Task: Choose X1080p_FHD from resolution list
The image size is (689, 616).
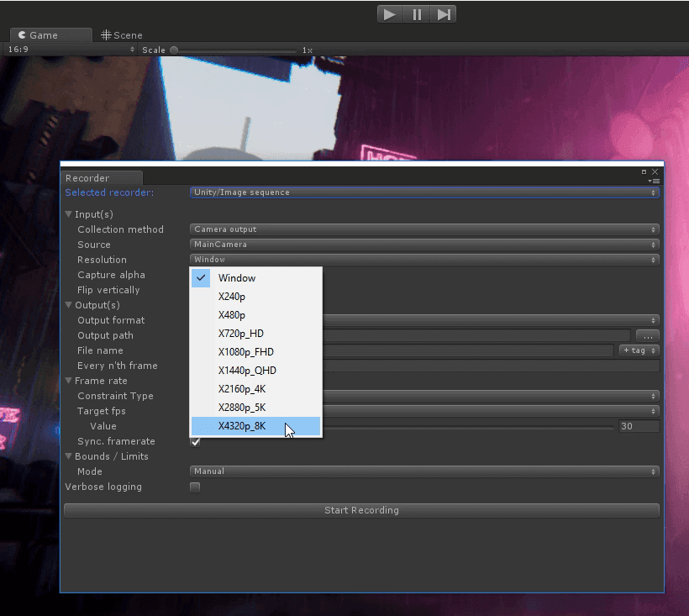Action: coord(255,352)
